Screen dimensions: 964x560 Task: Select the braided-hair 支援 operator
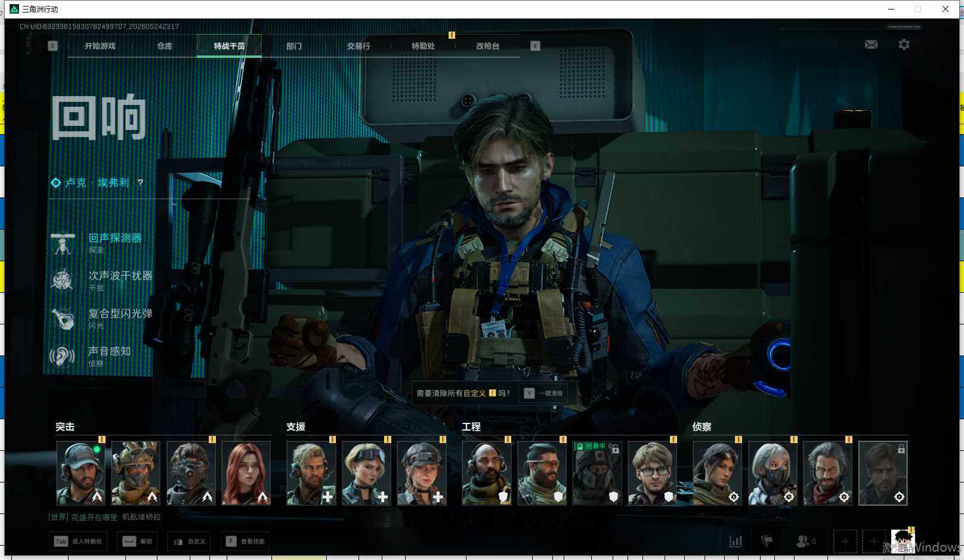point(421,473)
